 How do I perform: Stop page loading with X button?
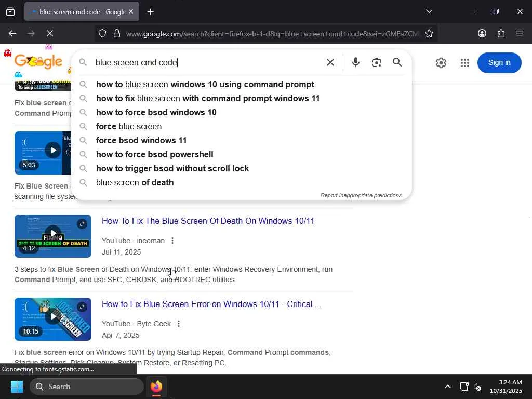tap(49, 33)
